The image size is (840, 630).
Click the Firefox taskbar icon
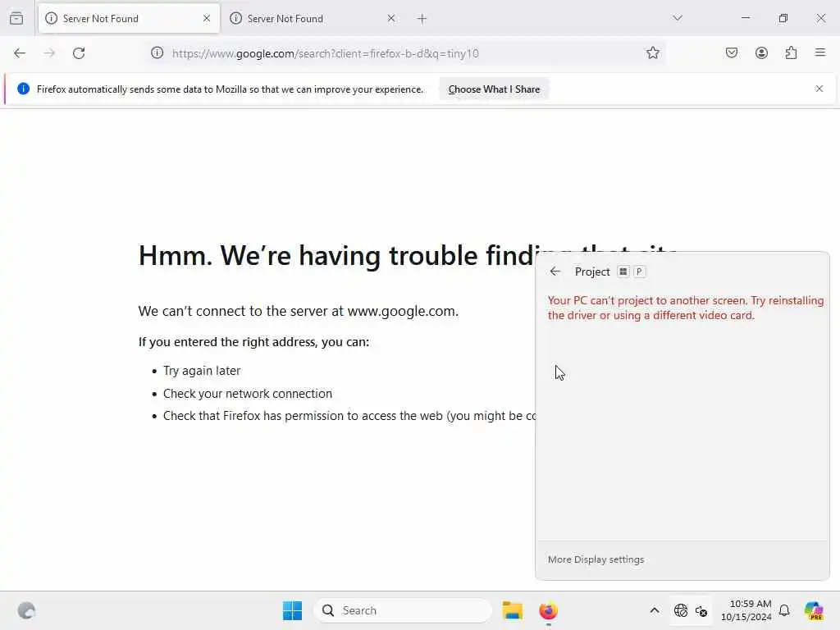coord(548,610)
